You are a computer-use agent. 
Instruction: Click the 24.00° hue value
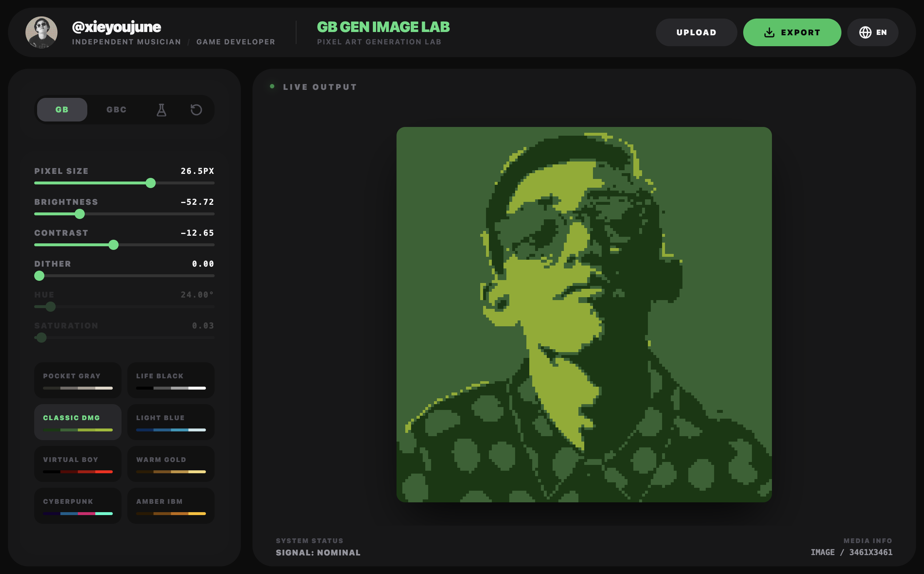coord(198,295)
